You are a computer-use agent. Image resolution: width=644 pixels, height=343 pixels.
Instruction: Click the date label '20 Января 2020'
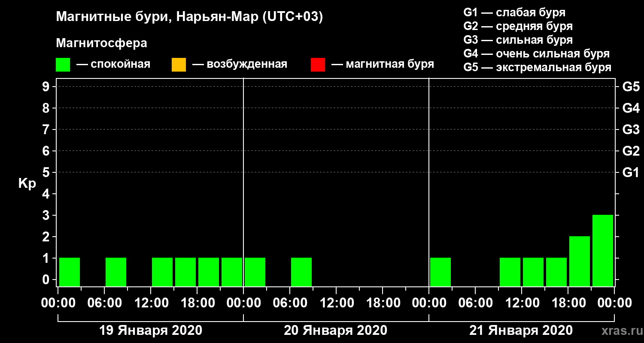point(336,331)
